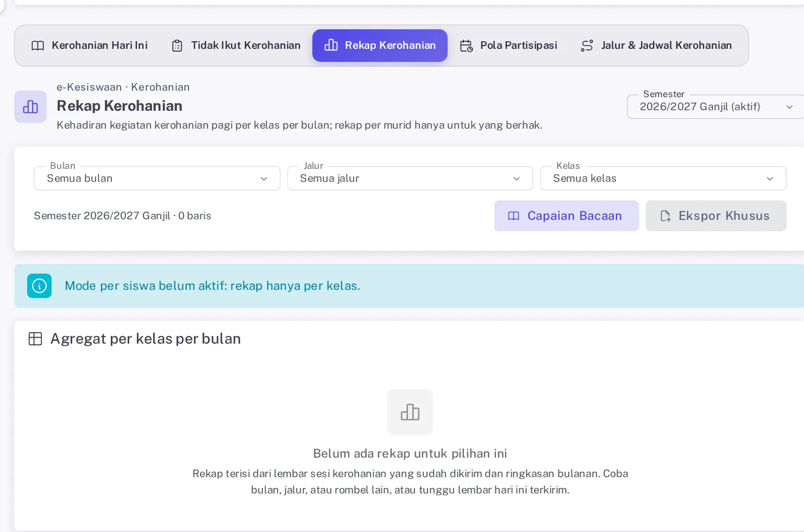Click the 'Rekap Kerohanian' page heading
The width and height of the screenshot is (804, 532).
pos(120,106)
